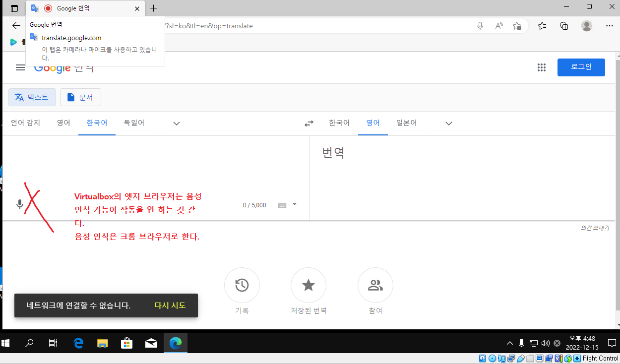
Task: Click the system tray microphone icon
Action: click(x=522, y=343)
